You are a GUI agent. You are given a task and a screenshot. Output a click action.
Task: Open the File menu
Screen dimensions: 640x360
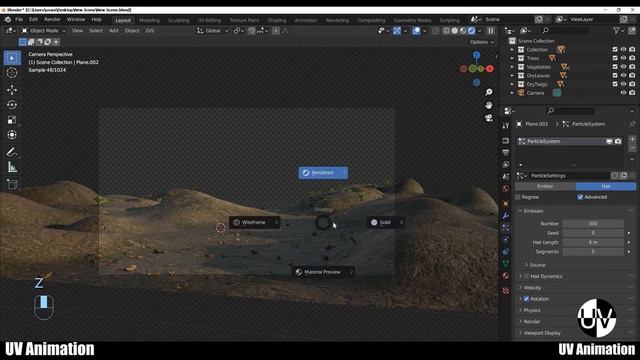(19, 19)
